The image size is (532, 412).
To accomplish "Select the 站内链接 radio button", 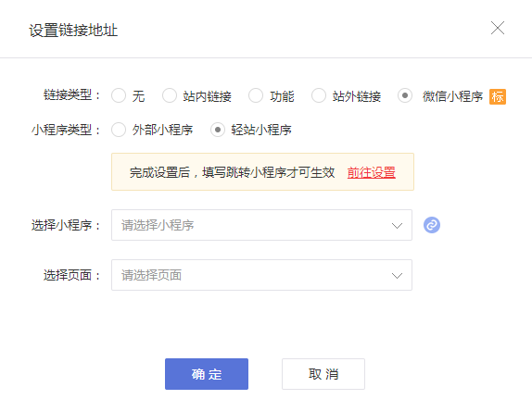I will pyautogui.click(x=170, y=95).
